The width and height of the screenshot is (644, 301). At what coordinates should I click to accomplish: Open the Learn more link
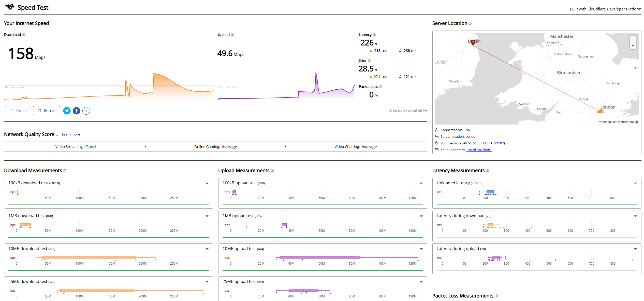(x=71, y=134)
